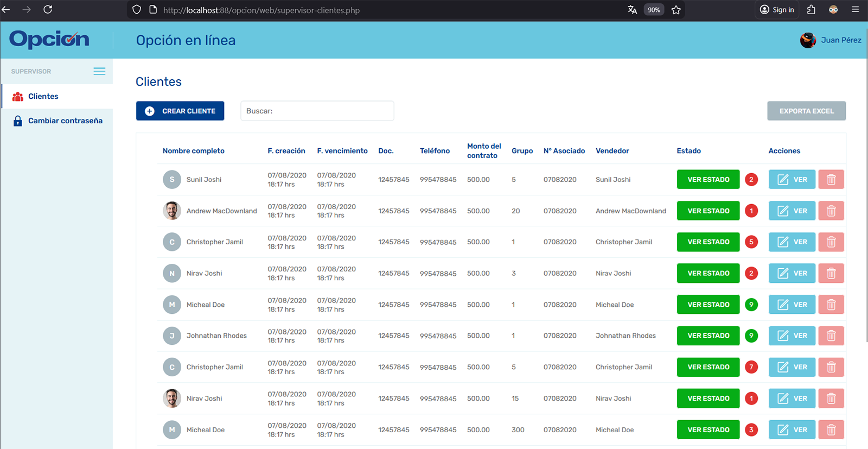Open the Juan Pérez user profile menu
868x449 pixels.
tap(831, 40)
